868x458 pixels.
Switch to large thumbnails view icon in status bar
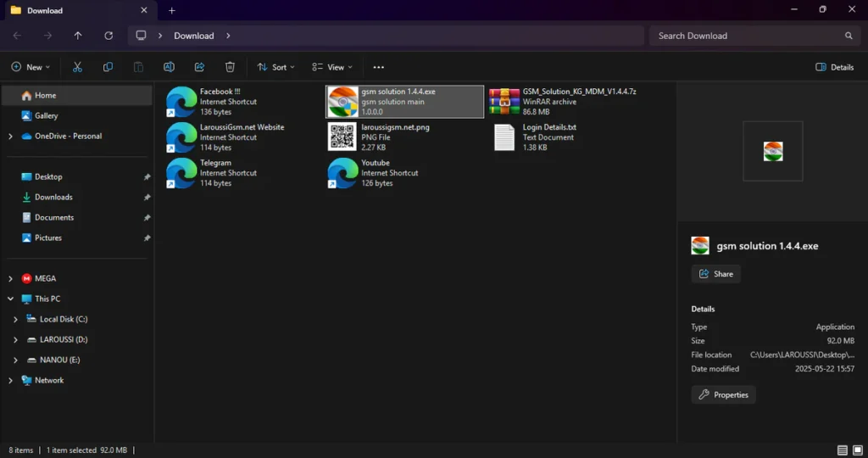[858, 450]
